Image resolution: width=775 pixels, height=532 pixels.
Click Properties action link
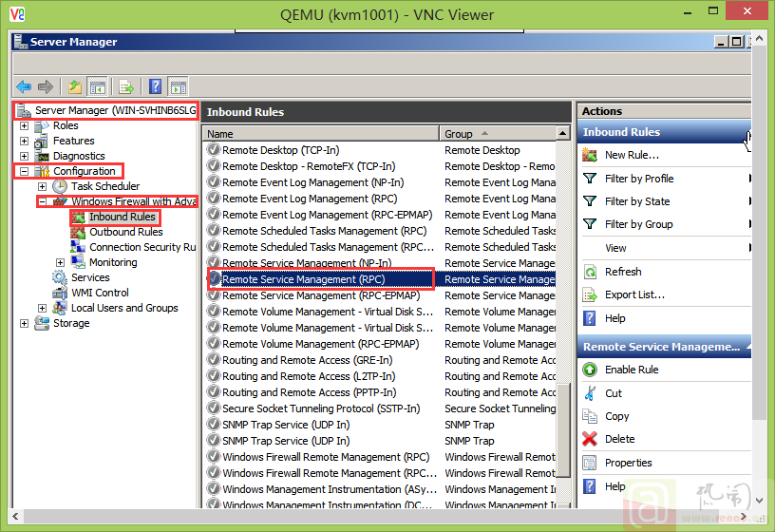[628, 463]
